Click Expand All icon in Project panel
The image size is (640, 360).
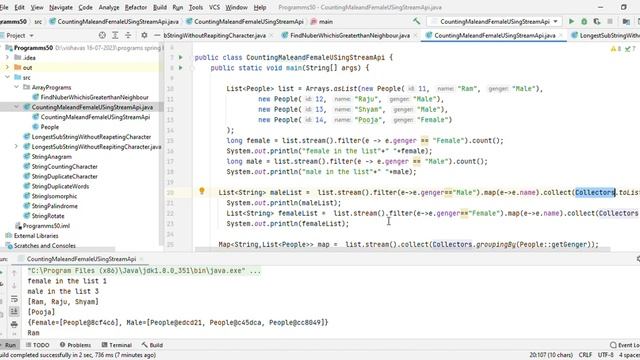tap(115, 36)
